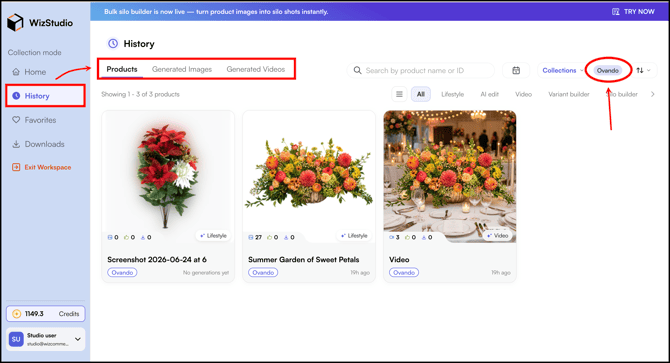Click the Home house icon

click(16, 72)
